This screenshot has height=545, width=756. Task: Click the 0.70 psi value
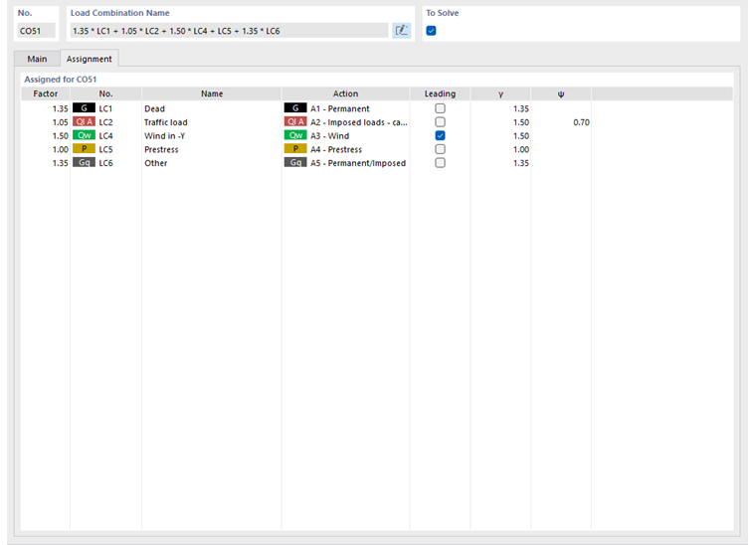point(581,122)
